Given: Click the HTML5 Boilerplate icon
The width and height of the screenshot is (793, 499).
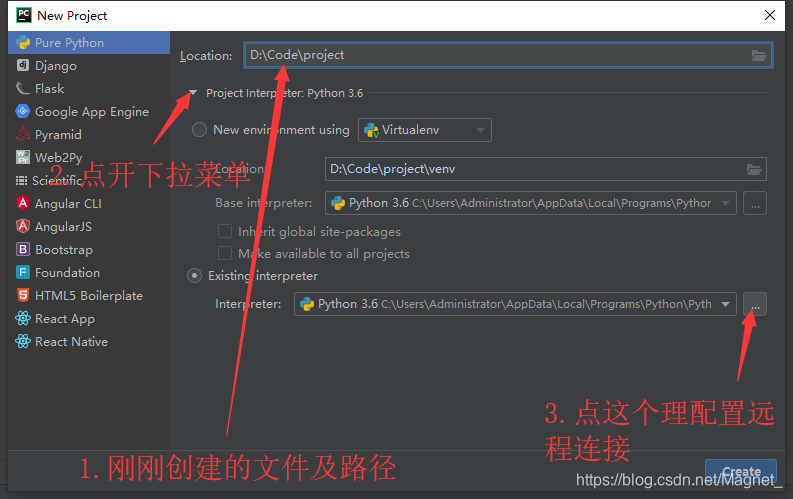Looking at the screenshot, I should [23, 295].
